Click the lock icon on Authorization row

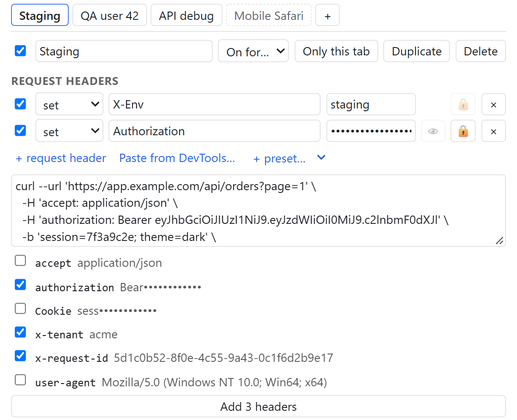point(463,131)
